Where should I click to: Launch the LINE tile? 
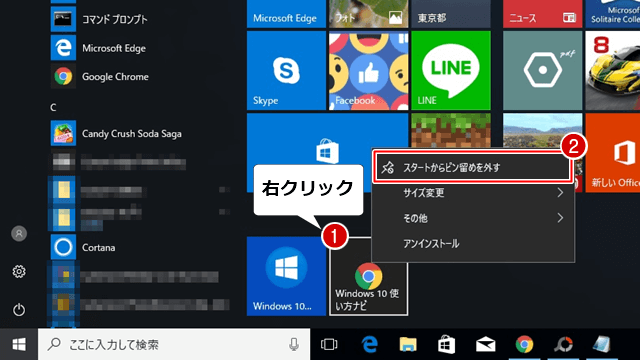click(451, 71)
